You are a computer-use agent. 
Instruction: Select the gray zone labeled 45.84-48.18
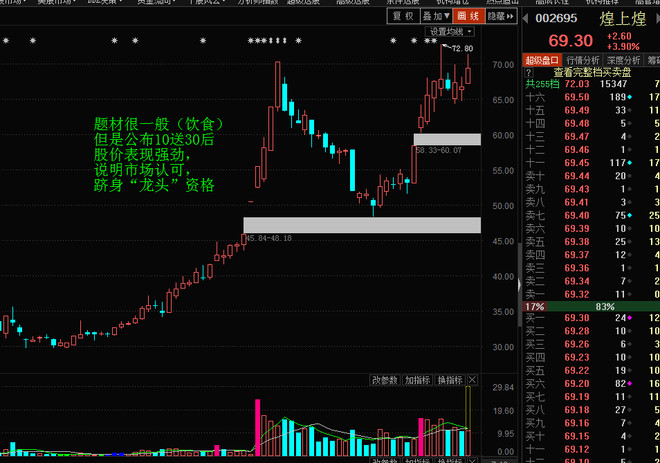click(x=362, y=225)
